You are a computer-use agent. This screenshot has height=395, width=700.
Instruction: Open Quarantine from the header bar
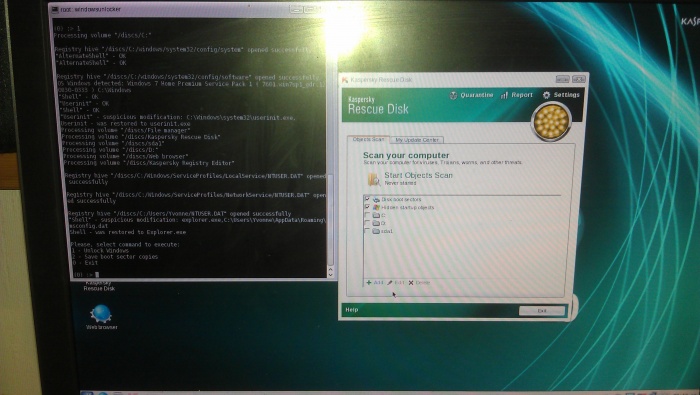tap(472, 95)
